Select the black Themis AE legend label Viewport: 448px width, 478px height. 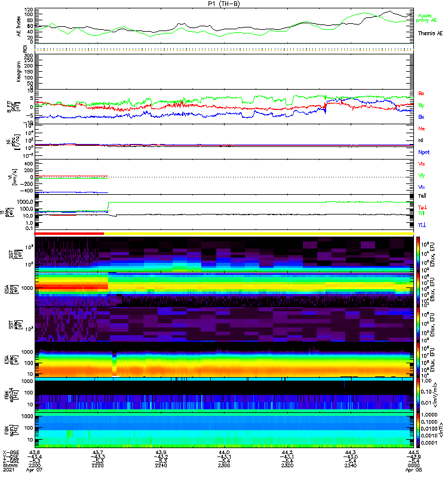(x=430, y=33)
